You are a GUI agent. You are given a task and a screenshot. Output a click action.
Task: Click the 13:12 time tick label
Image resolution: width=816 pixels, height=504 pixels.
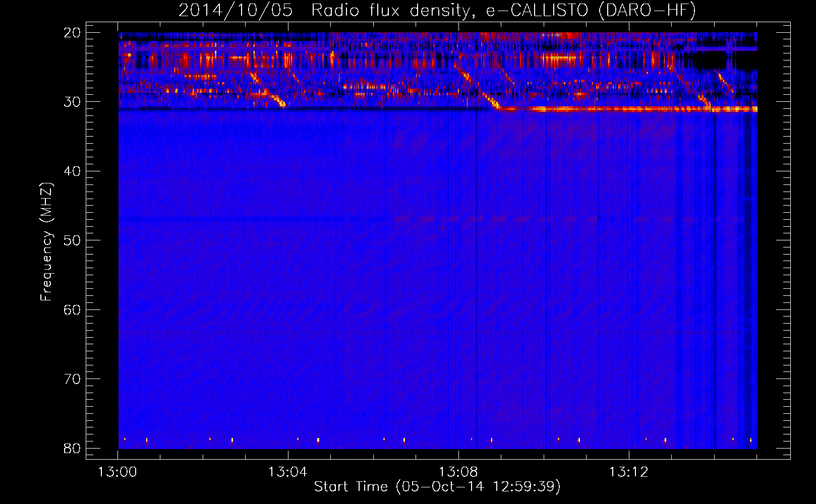click(x=629, y=472)
